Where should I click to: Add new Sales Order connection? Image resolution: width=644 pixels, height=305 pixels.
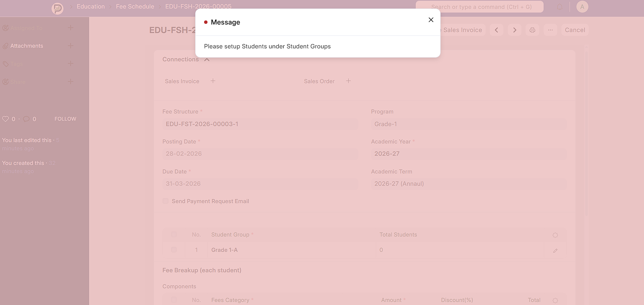point(348,81)
